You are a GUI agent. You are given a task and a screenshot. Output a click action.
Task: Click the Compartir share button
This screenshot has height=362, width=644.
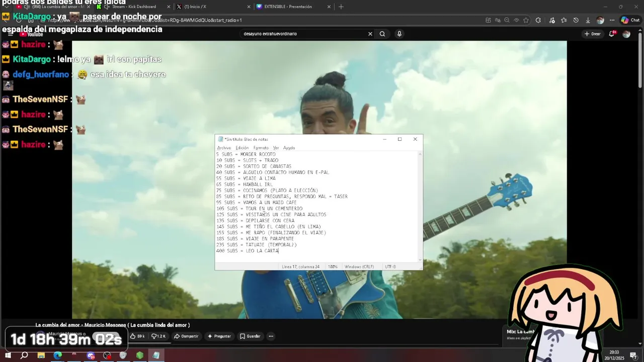(186, 336)
